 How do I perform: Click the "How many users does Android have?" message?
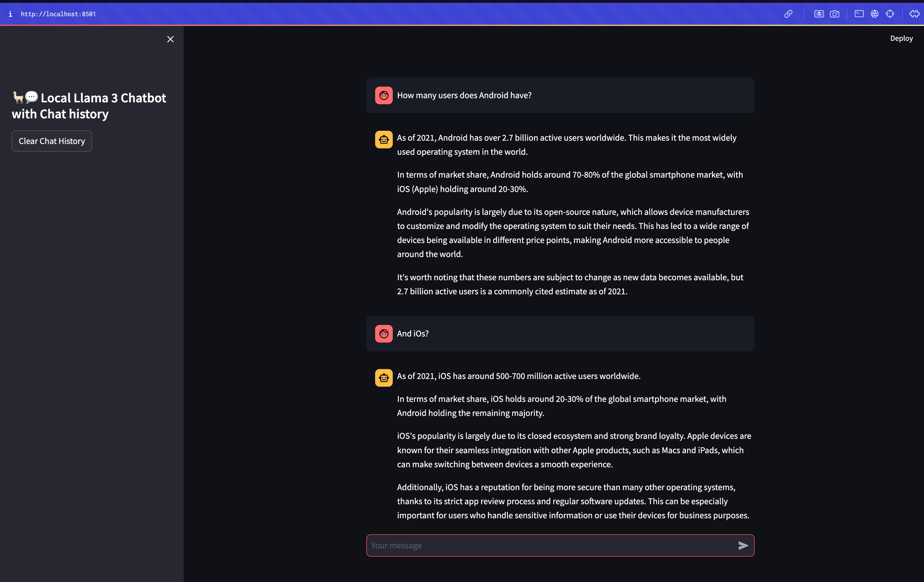point(464,95)
